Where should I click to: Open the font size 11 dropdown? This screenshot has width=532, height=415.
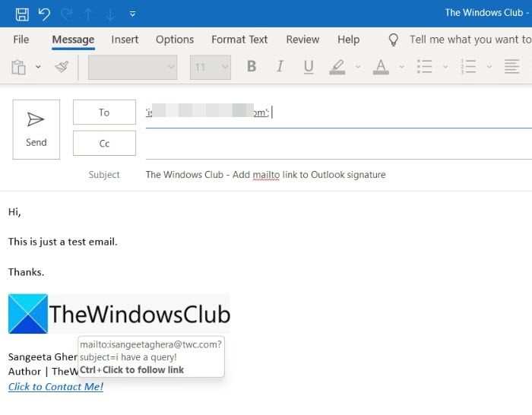click(211, 67)
